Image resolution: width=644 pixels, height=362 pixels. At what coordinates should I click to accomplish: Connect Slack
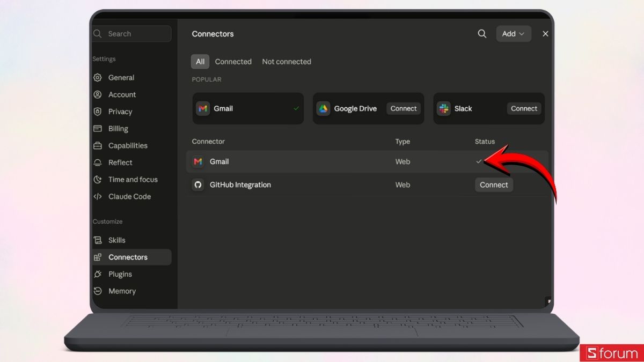[524, 108]
